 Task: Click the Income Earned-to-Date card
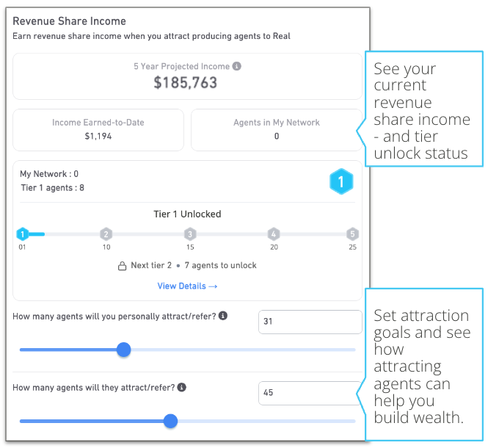click(x=98, y=130)
